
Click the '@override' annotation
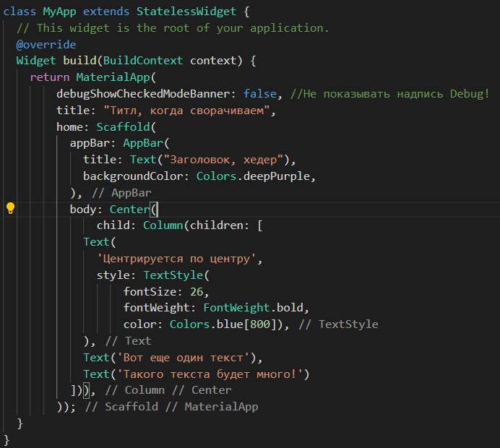pos(46,44)
